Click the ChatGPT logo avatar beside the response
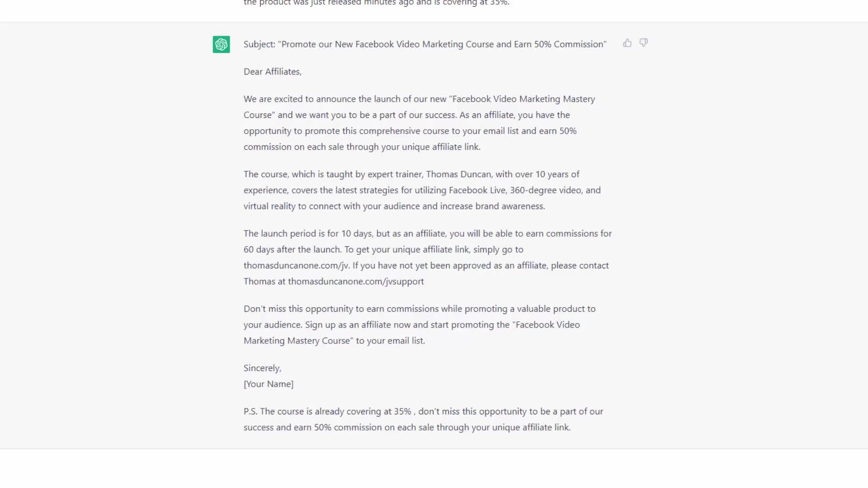 222,44
